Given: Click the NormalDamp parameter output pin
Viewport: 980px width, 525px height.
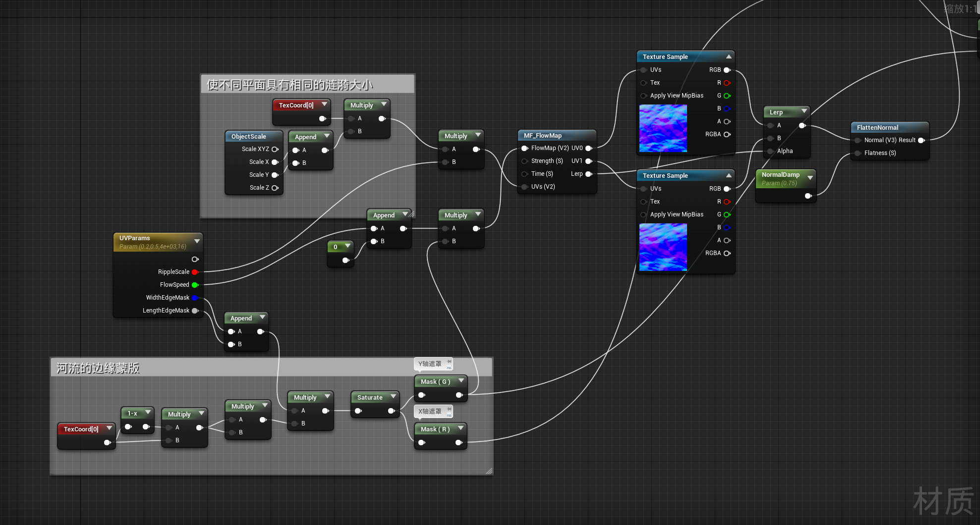Looking at the screenshot, I should [x=808, y=196].
